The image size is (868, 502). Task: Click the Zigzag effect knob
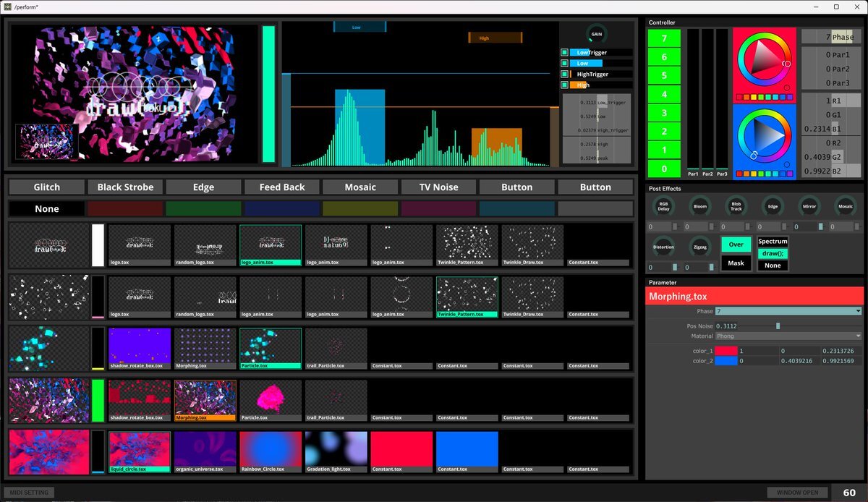click(x=699, y=247)
